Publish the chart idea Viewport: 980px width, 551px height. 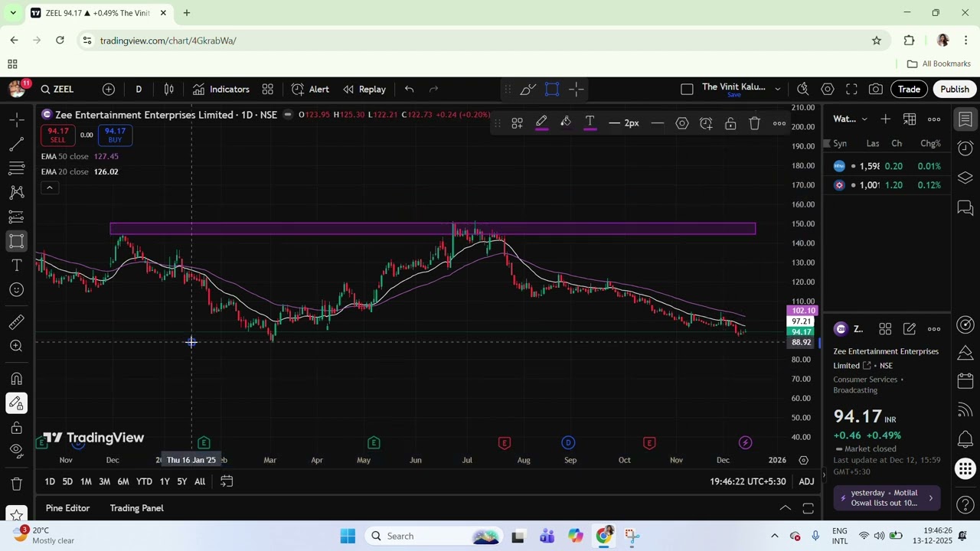[955, 90]
